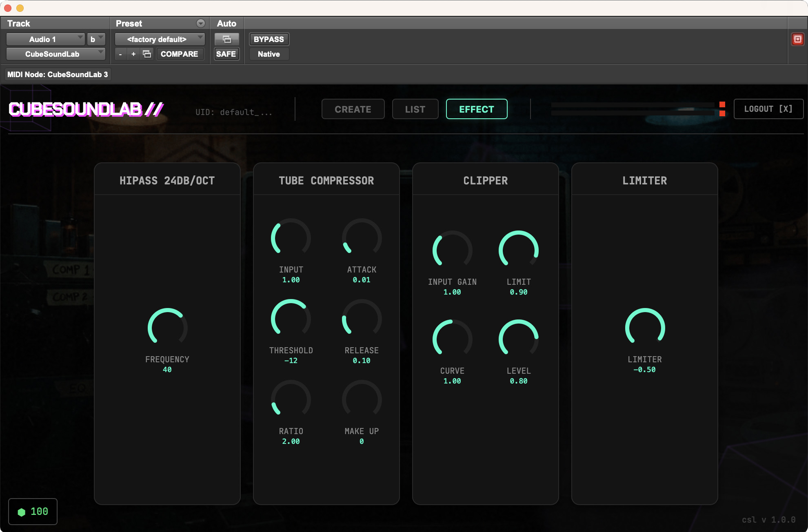Expand the Preset section round arrow menu
The image size is (808, 532).
pyautogui.click(x=200, y=23)
